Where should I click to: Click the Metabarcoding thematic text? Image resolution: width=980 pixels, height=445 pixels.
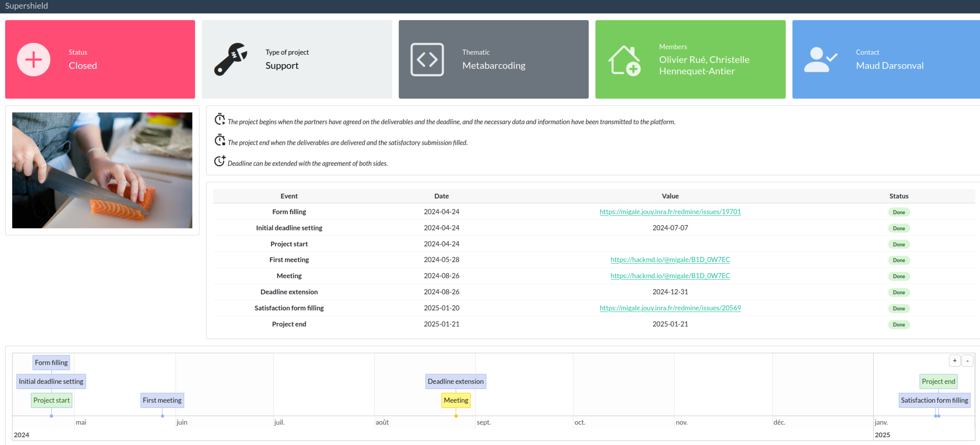tap(493, 66)
